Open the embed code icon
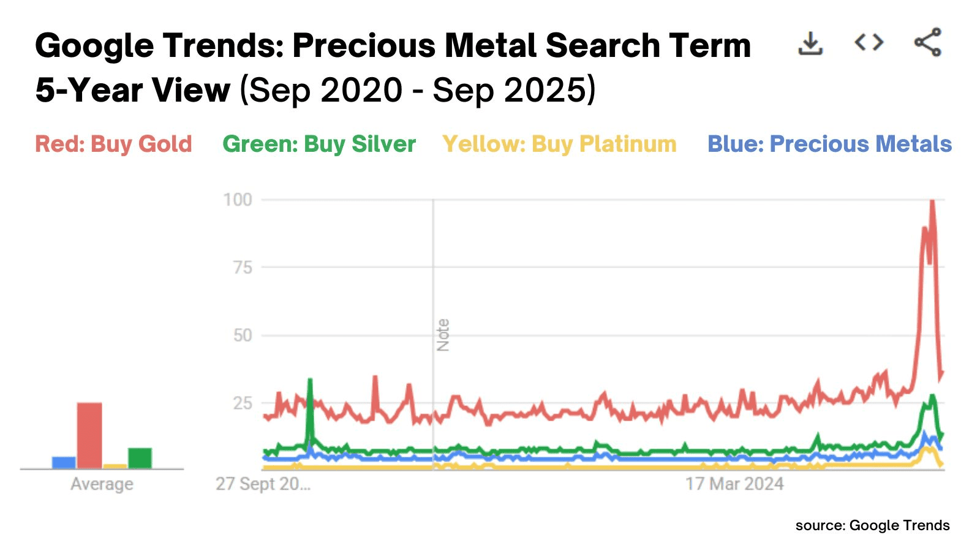Viewport: 980px width, 551px height. click(869, 43)
